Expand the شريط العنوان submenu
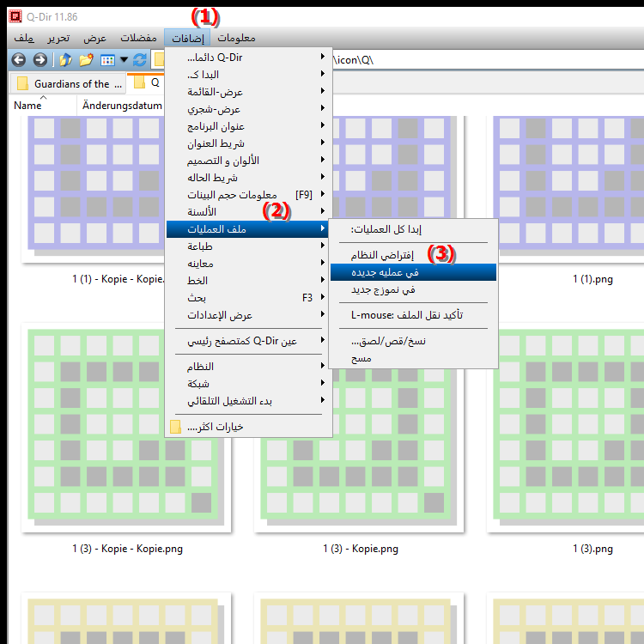This screenshot has height=644, width=644. [248, 143]
